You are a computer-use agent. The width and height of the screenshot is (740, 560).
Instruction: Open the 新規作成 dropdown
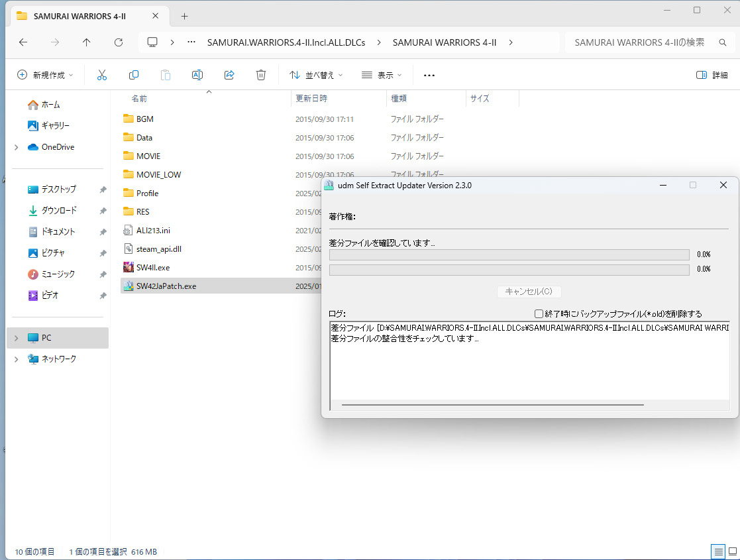click(x=45, y=75)
